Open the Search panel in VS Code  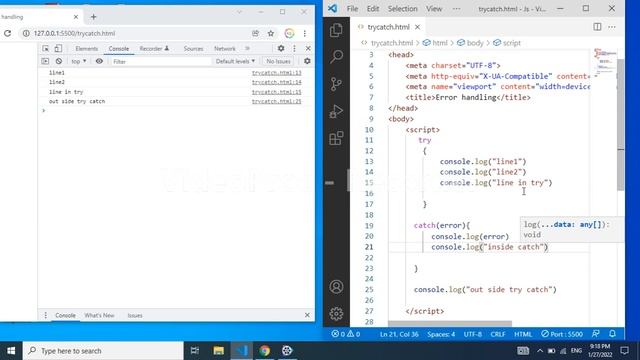pyautogui.click(x=336, y=56)
